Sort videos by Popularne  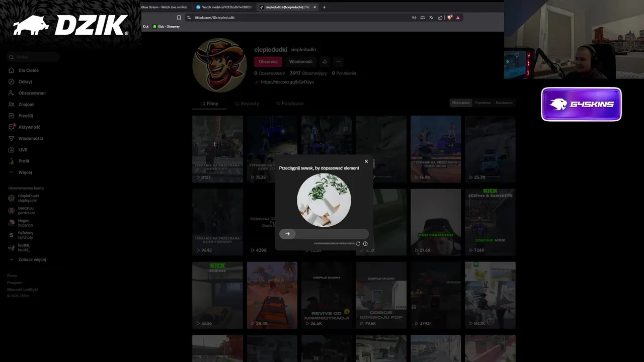pyautogui.click(x=482, y=103)
